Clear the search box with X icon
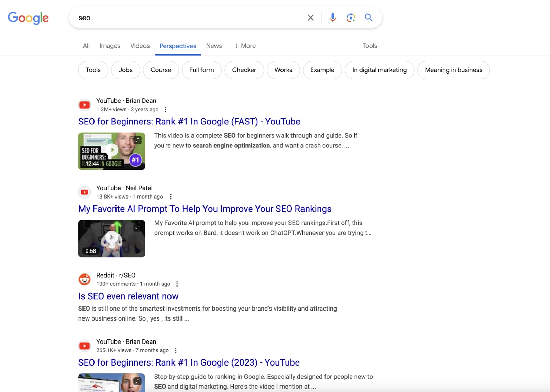The image size is (550, 392). (x=310, y=18)
